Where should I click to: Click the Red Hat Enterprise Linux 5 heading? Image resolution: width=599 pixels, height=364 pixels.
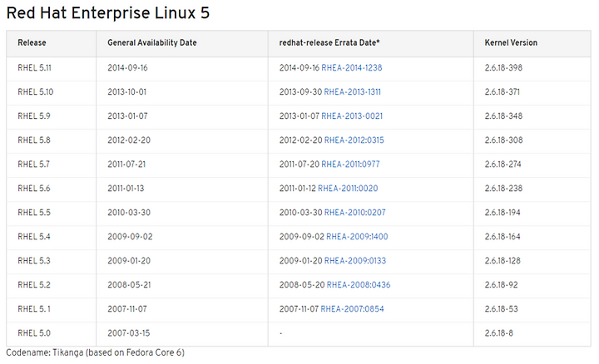pos(108,13)
